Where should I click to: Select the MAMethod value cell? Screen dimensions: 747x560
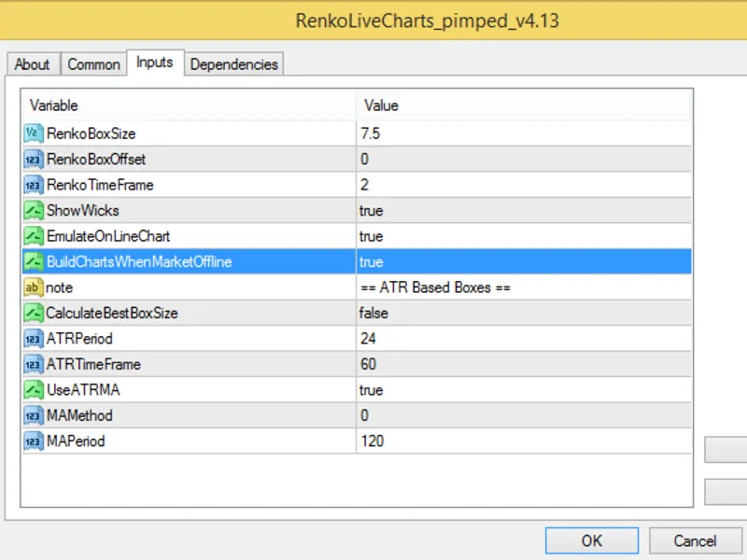524,415
